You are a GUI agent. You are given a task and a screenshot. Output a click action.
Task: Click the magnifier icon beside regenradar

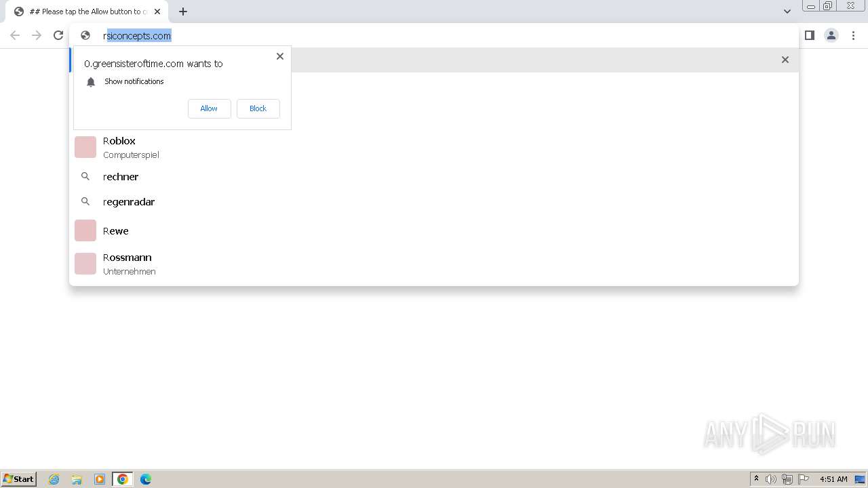[85, 201]
